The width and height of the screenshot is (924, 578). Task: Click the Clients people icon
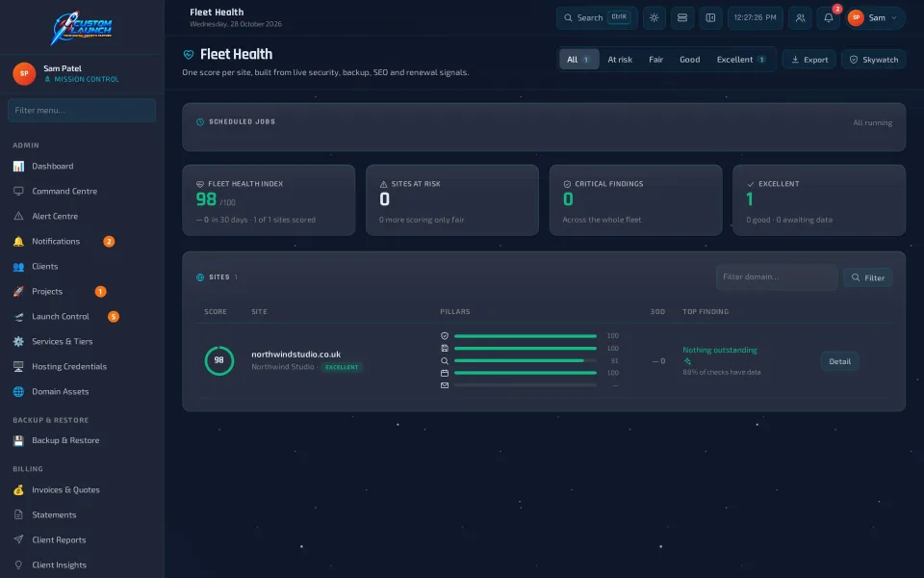click(19, 267)
